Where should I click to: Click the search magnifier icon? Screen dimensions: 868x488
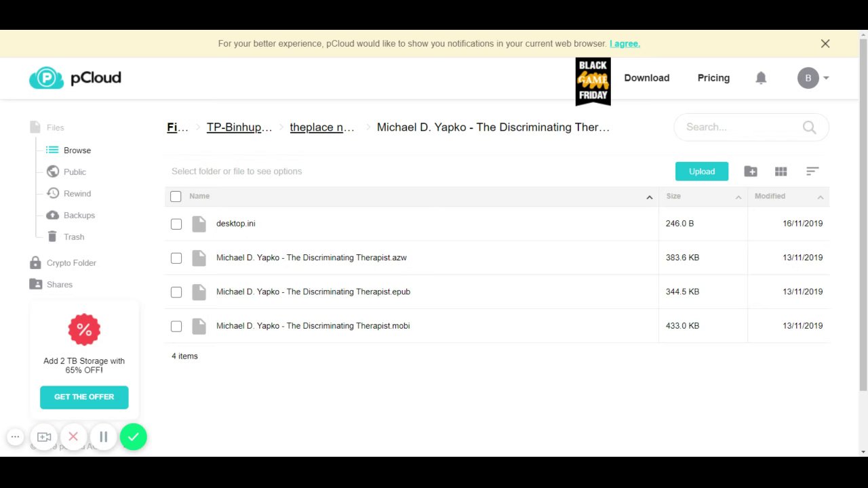pyautogui.click(x=809, y=127)
